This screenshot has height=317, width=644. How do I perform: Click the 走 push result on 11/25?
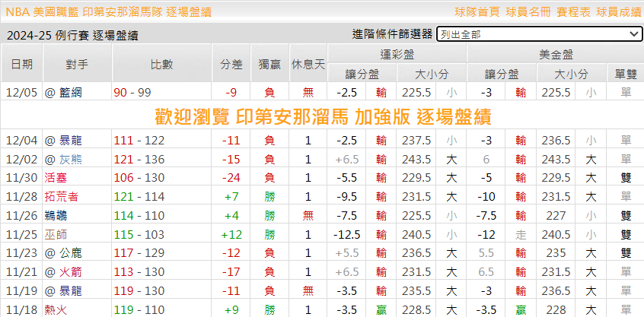click(521, 234)
